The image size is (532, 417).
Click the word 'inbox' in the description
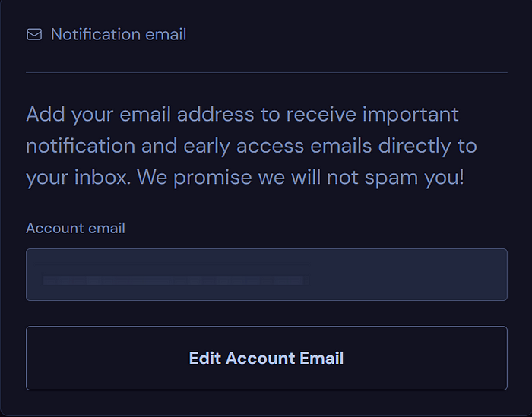102,177
